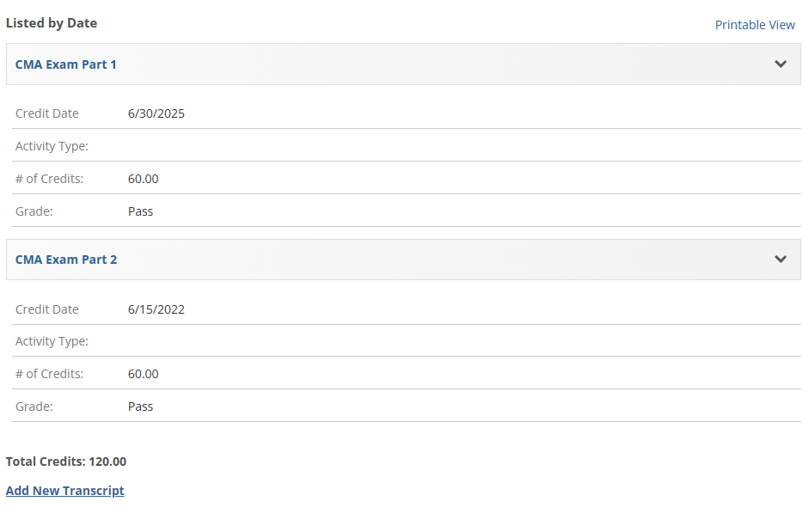Click the 6/15/2022 credit date value

(x=156, y=309)
